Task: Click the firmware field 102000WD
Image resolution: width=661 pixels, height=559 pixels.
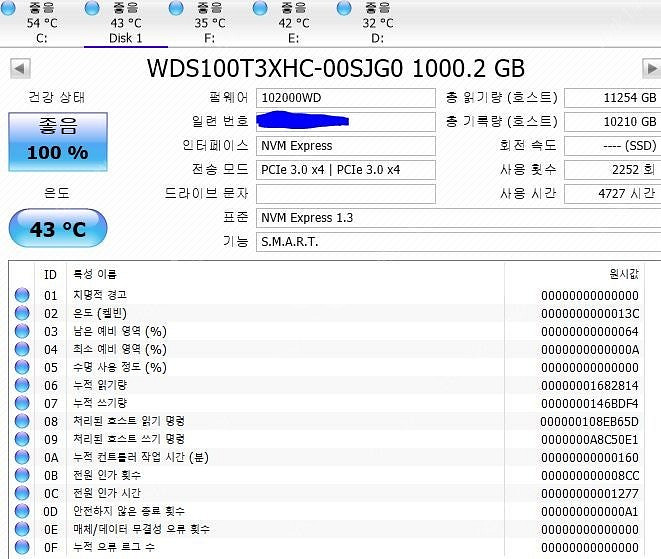Action: coord(346,98)
